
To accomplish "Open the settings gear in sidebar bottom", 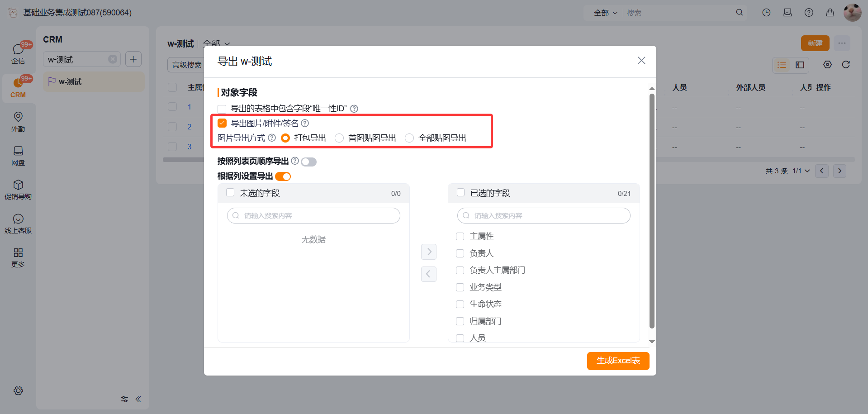I will [x=18, y=390].
